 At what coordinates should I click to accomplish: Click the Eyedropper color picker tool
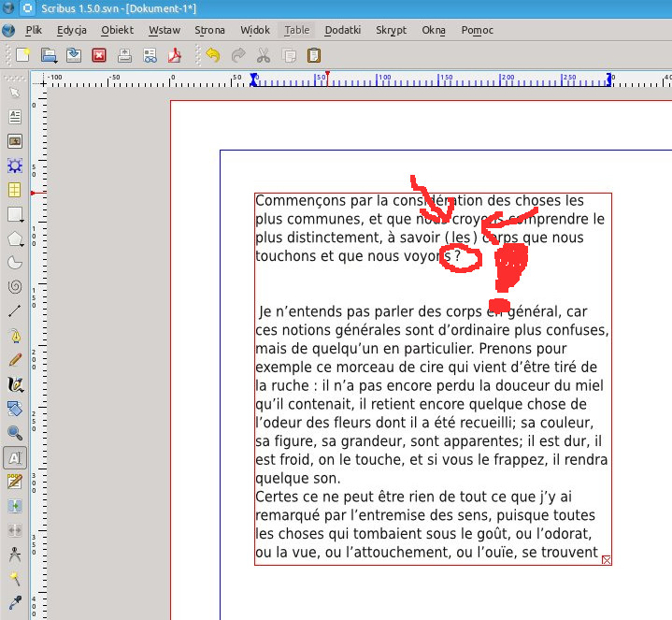(x=14, y=601)
